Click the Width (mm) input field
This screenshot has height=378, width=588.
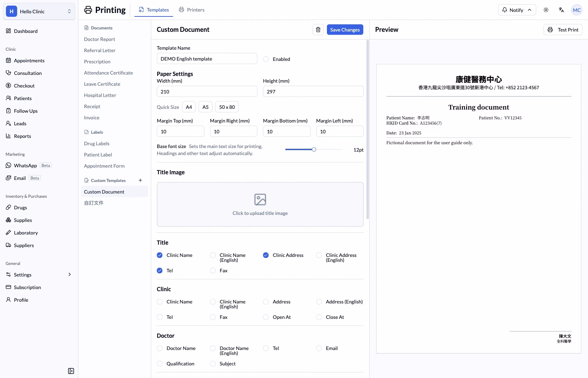click(x=207, y=92)
